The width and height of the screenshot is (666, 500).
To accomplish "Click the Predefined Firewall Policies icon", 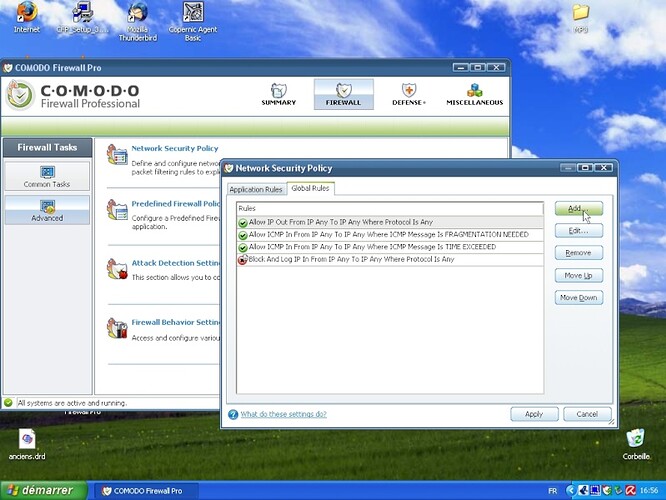I will (x=117, y=210).
